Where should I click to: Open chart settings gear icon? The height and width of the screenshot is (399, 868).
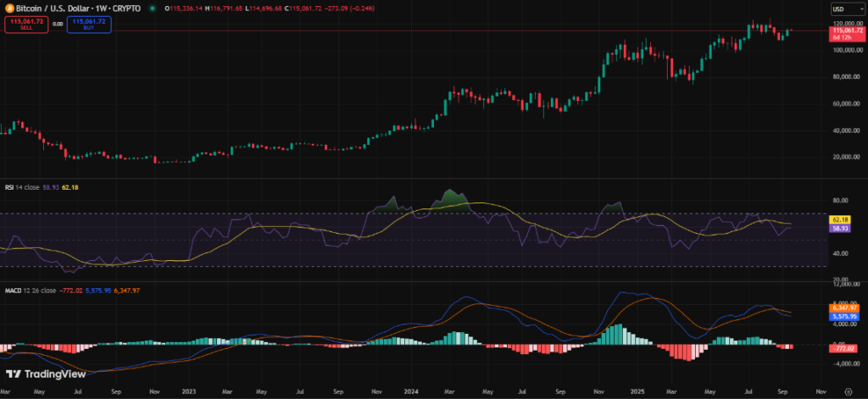tap(849, 391)
